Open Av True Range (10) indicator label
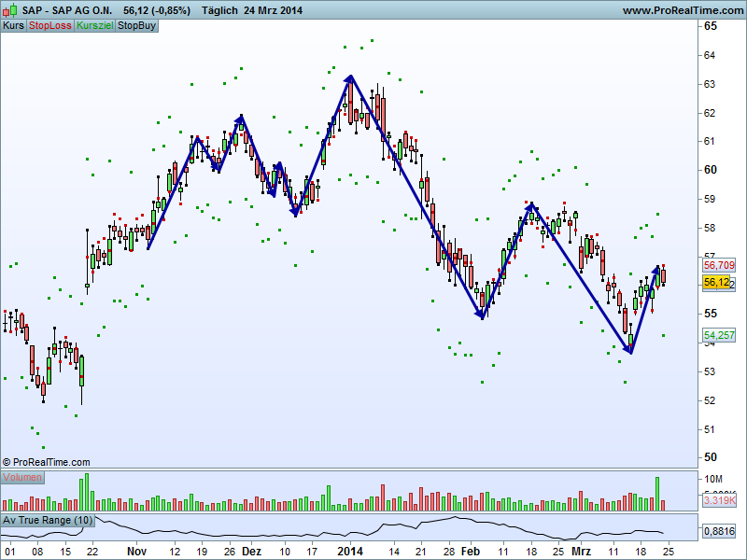747x560 pixels. click(48, 521)
